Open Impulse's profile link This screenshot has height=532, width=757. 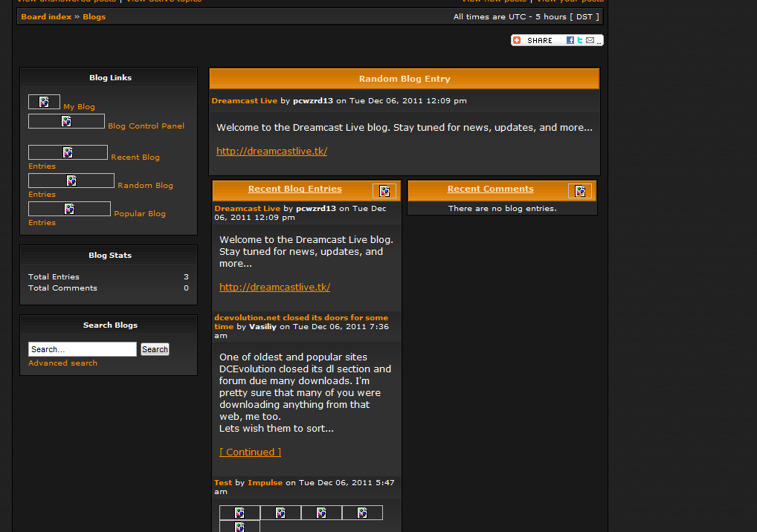click(265, 483)
